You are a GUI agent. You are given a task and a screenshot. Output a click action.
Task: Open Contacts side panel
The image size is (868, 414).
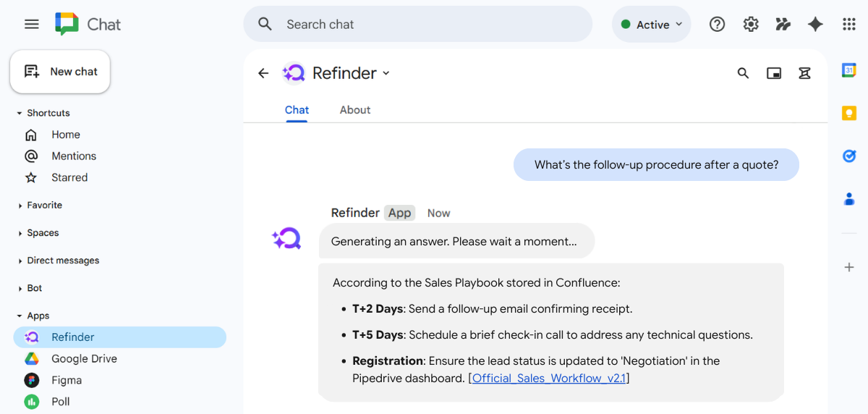click(x=849, y=198)
